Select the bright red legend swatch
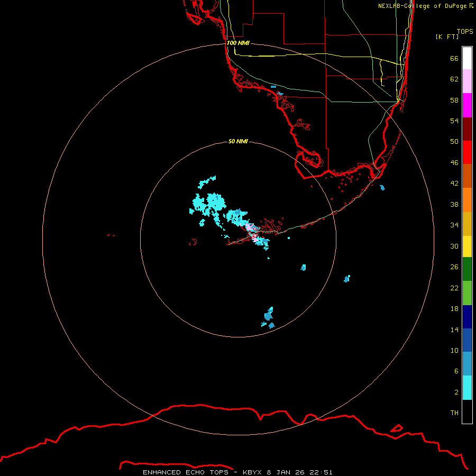Image resolution: width=476 pixels, height=476 pixels. (467, 152)
